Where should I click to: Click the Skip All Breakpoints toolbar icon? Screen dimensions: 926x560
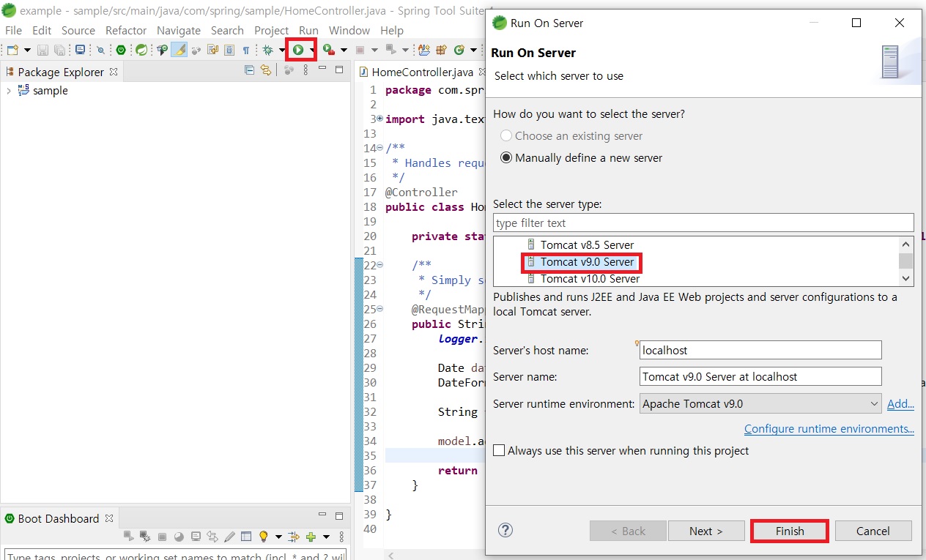[100, 50]
